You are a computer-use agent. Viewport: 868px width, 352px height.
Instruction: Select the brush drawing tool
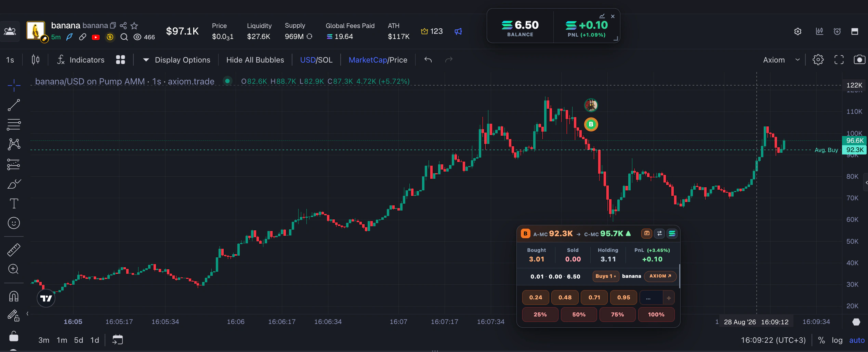[x=14, y=184]
